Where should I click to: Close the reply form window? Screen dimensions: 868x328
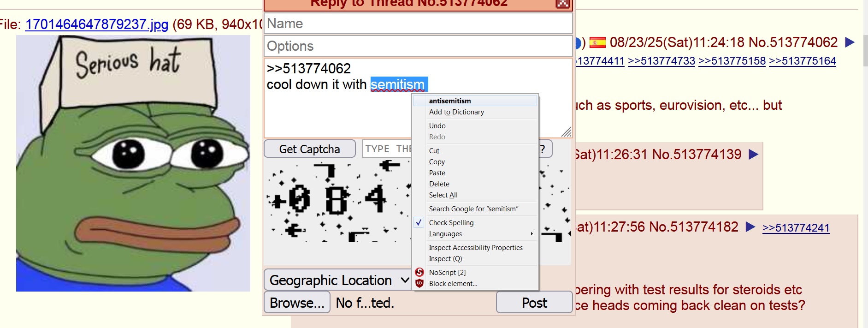(562, 4)
